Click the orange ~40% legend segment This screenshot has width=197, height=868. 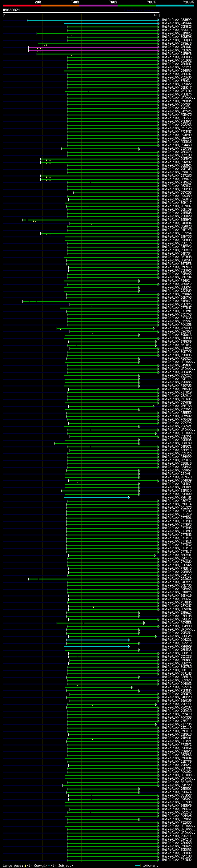[60, 6]
